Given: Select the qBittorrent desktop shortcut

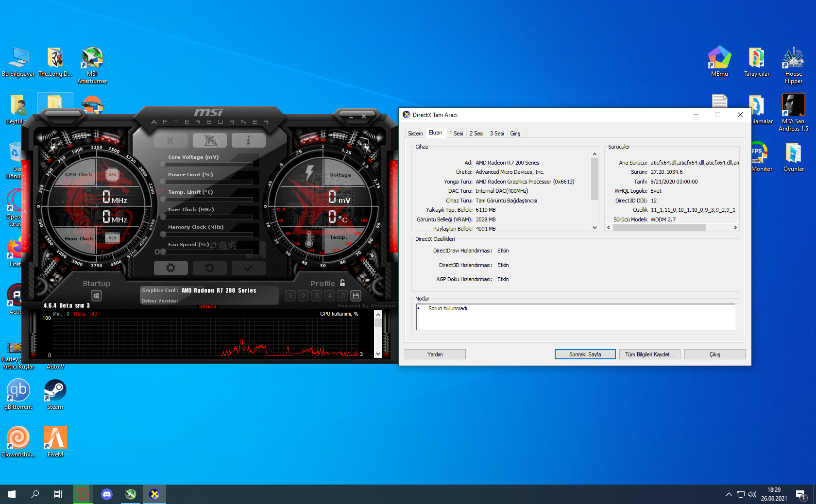Looking at the screenshot, I should (18, 395).
